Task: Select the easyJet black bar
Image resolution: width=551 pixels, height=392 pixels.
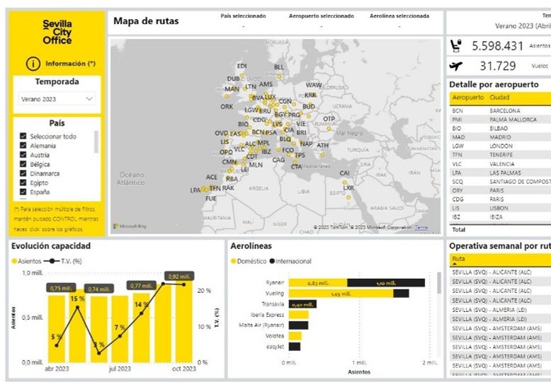Action: coord(295,347)
